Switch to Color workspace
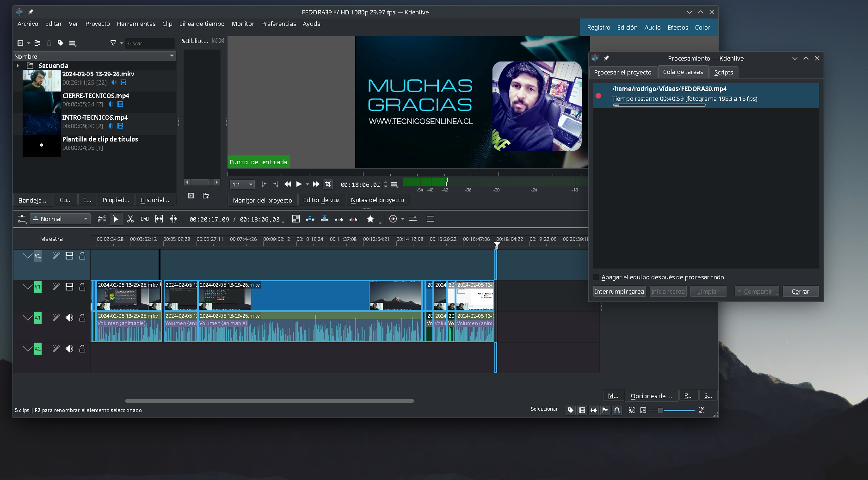This screenshot has width=868, height=480. coord(702,28)
